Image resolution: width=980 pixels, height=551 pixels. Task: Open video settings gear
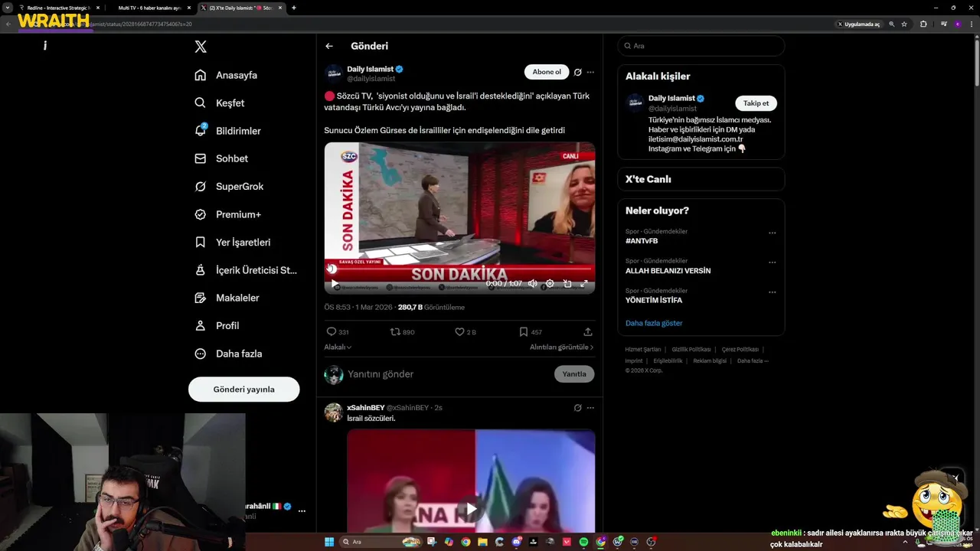(x=550, y=284)
